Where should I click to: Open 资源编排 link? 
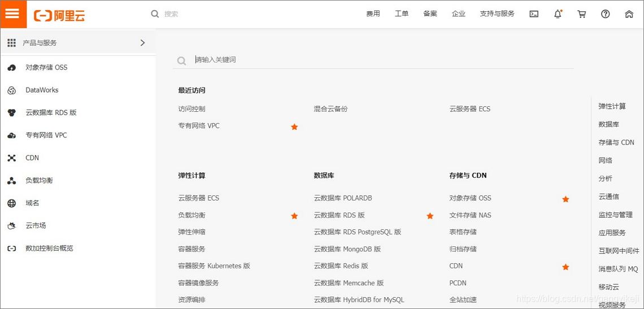pos(192,299)
